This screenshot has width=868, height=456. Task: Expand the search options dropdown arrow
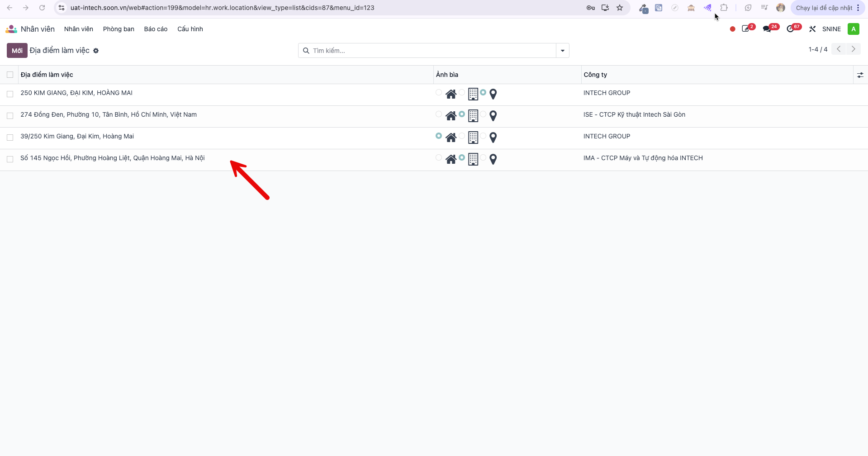pos(562,51)
